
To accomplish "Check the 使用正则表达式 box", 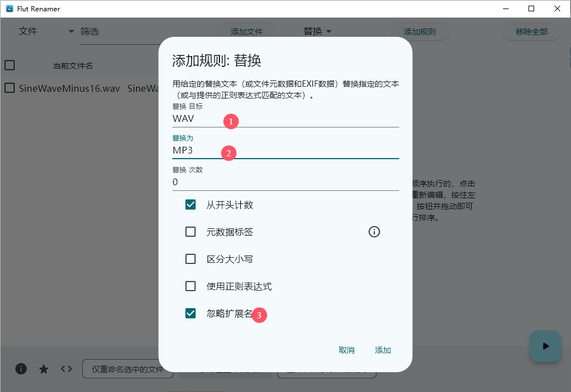I will pos(191,286).
